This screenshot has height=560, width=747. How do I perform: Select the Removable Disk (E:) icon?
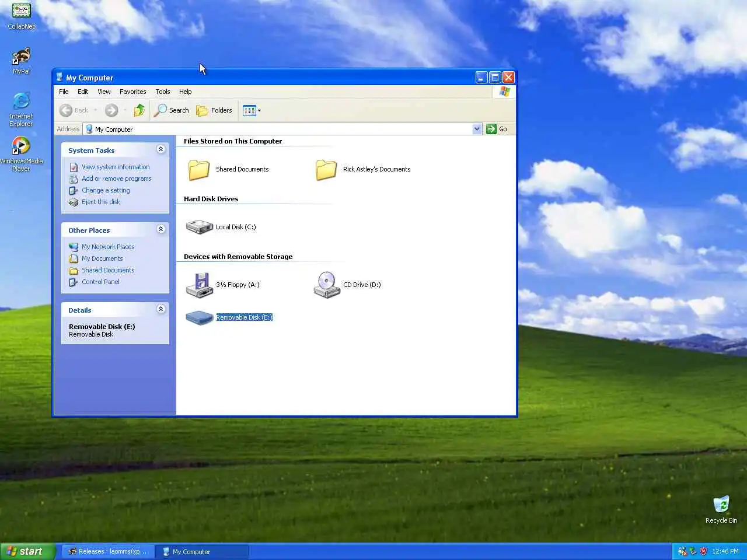[x=199, y=317]
